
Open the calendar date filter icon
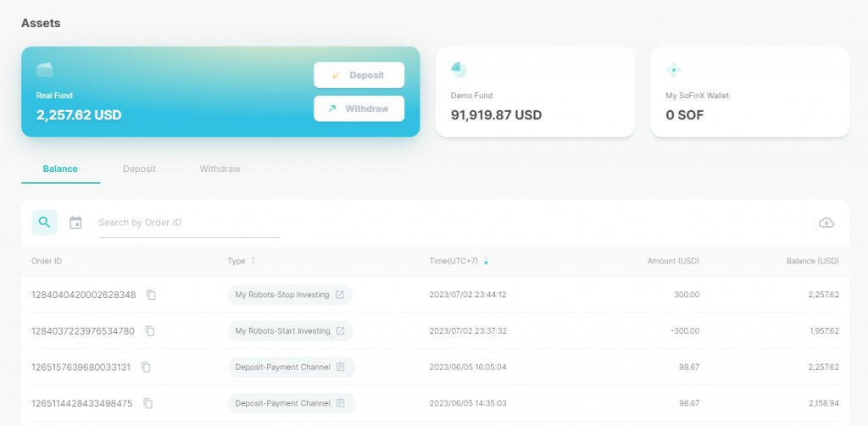tap(75, 223)
